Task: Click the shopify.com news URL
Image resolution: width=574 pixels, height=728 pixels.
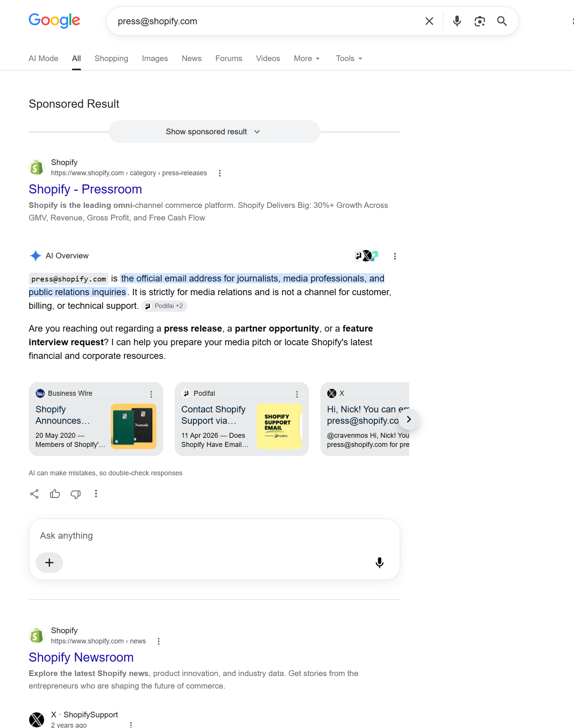Action: pyautogui.click(x=98, y=641)
